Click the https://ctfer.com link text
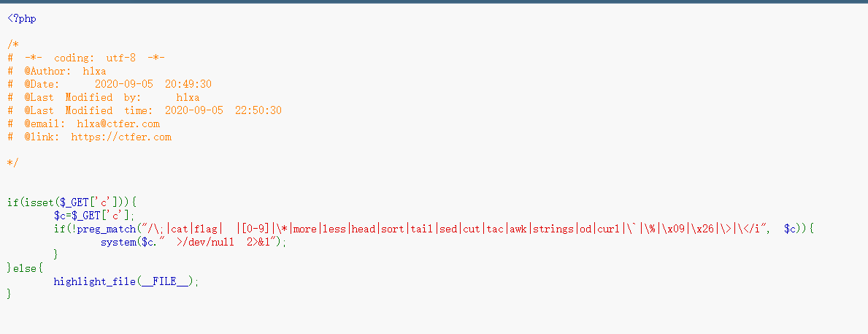 121,136
